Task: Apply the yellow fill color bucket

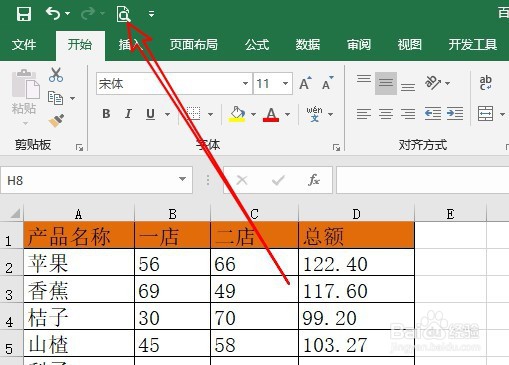Action: pyautogui.click(x=237, y=114)
